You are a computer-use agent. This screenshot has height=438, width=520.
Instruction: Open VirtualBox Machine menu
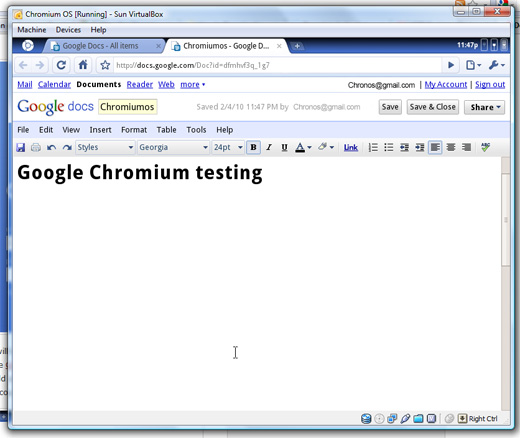point(32,30)
